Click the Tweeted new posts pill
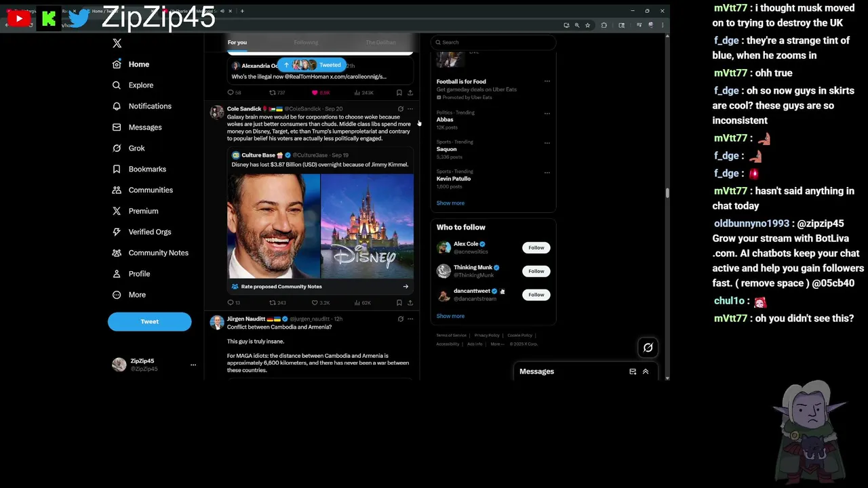 point(313,65)
